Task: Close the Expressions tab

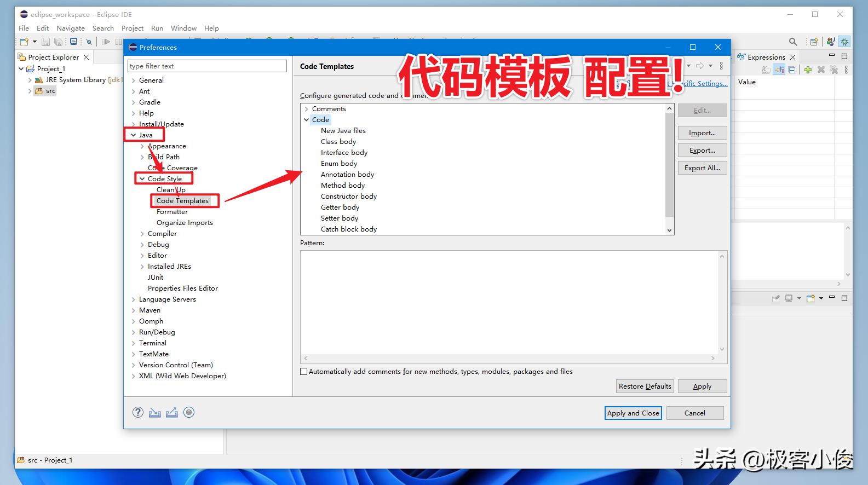Action: point(792,57)
